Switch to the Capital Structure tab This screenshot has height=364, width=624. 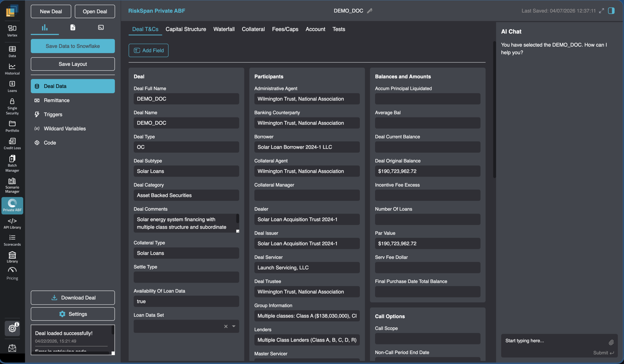coord(186,29)
